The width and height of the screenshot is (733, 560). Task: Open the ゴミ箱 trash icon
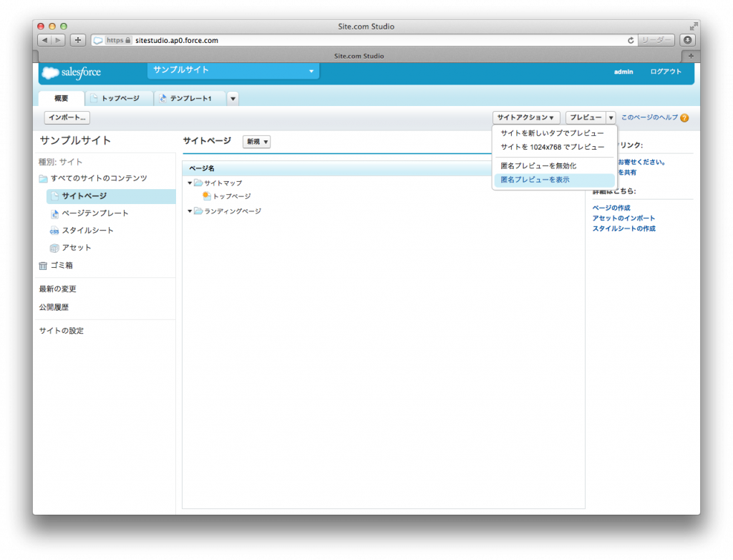44,265
